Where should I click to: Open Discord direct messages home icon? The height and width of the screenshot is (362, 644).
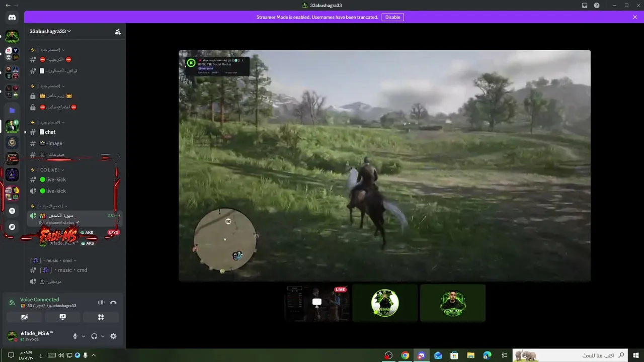(x=12, y=17)
